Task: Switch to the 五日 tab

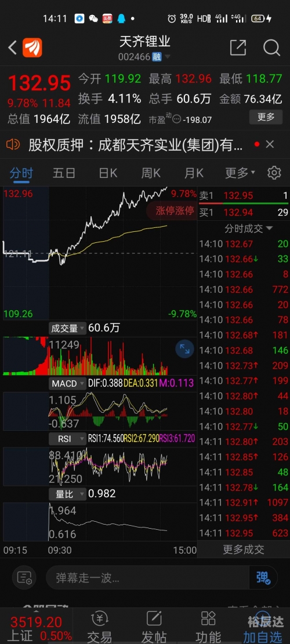Action: (x=64, y=173)
